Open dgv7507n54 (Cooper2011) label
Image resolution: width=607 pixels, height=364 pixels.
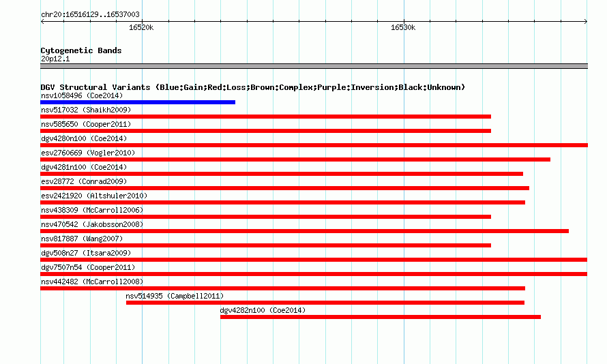tap(88, 267)
